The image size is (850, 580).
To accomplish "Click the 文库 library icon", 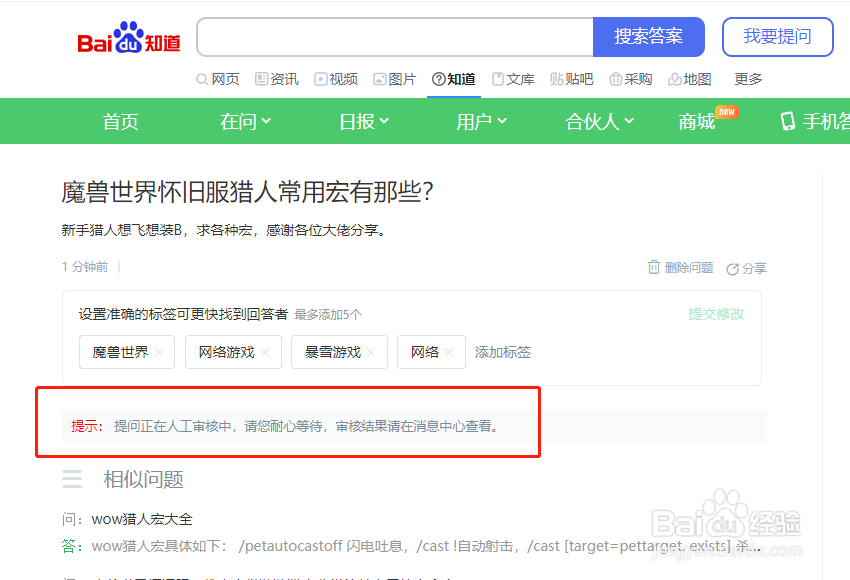I will pos(497,79).
